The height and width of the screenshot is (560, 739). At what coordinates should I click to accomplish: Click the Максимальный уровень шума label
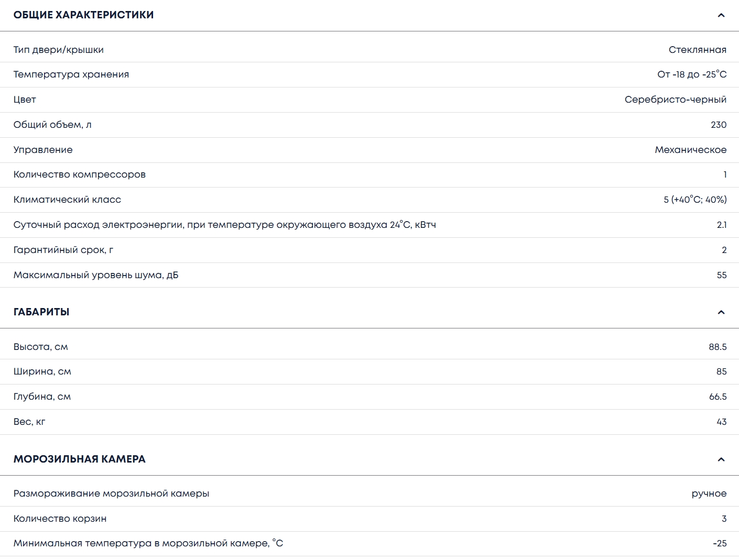tap(95, 275)
